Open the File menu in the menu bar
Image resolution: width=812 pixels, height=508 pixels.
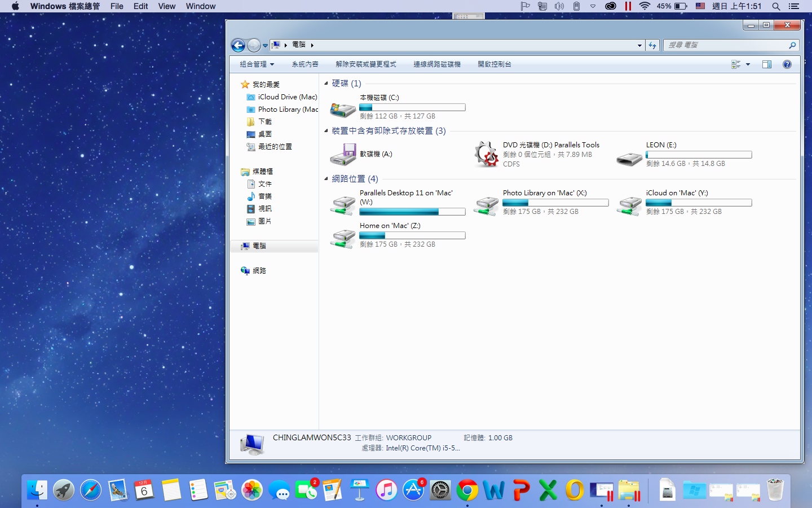tap(117, 6)
